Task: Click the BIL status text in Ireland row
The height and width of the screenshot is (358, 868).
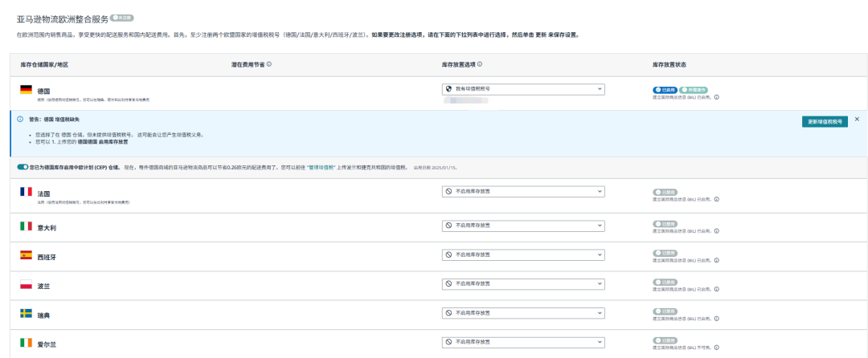Action: click(682, 348)
